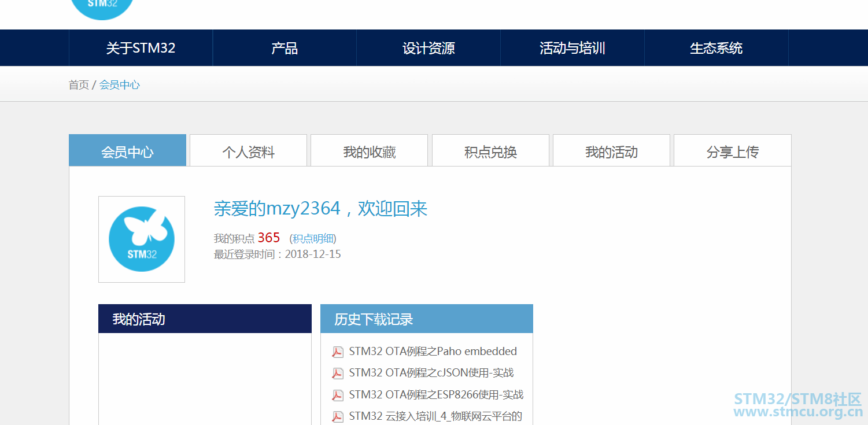Open the 设计资源 navigation menu
868x425 pixels.
(x=429, y=48)
